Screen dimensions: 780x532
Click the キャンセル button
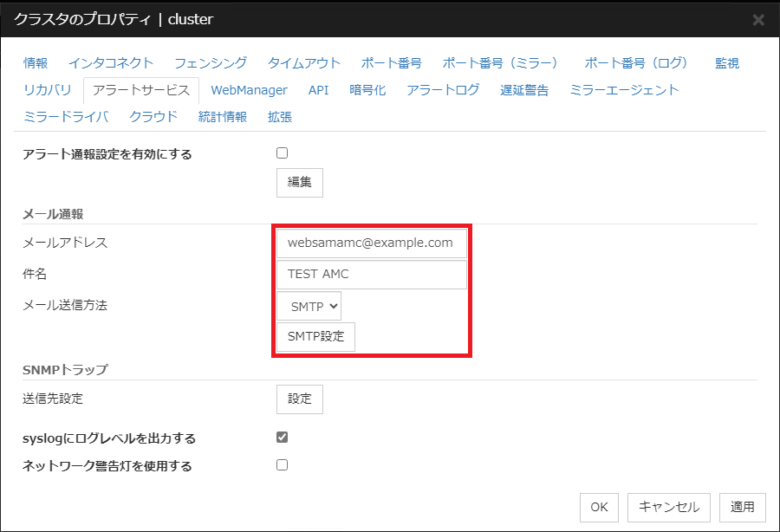668,507
